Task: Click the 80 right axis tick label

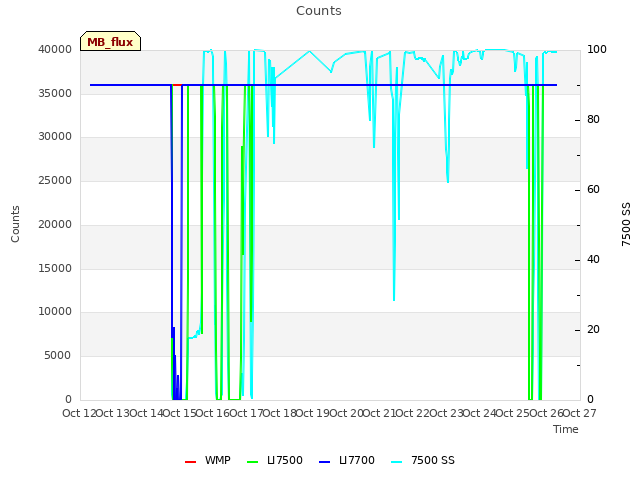Action: [x=593, y=120]
